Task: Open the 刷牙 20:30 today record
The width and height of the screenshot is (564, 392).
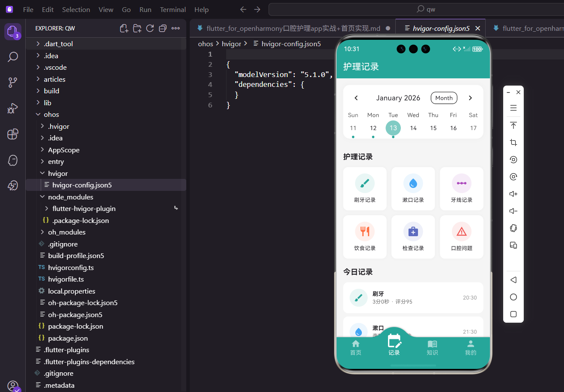Action: click(413, 297)
